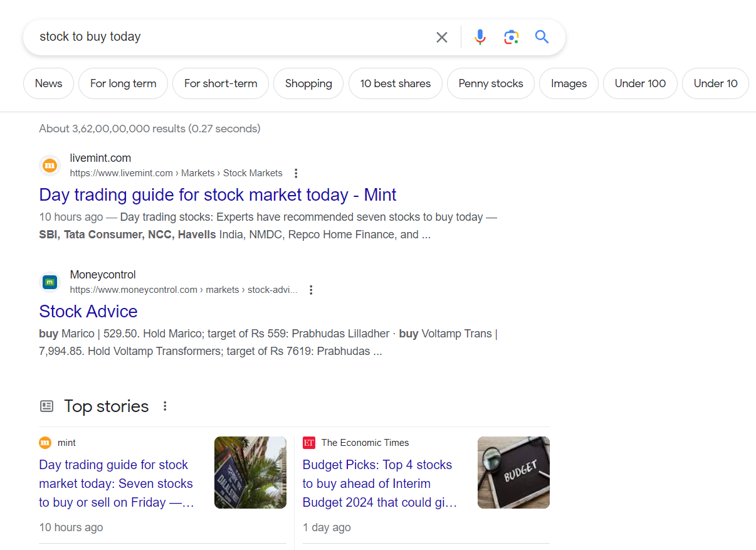This screenshot has width=756, height=550.
Task: Click the Top stories heading
Action: pos(107,406)
